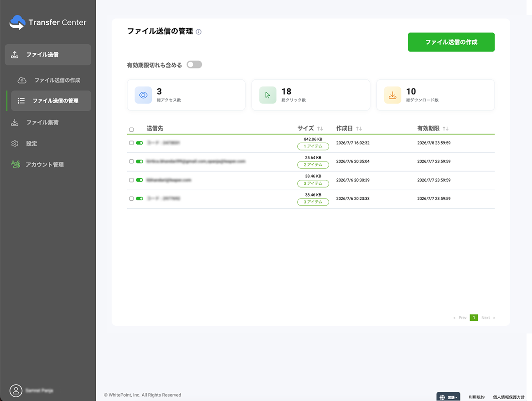532x401 pixels.
Task: Check the select-all checkbox in table header
Action: 132,130
